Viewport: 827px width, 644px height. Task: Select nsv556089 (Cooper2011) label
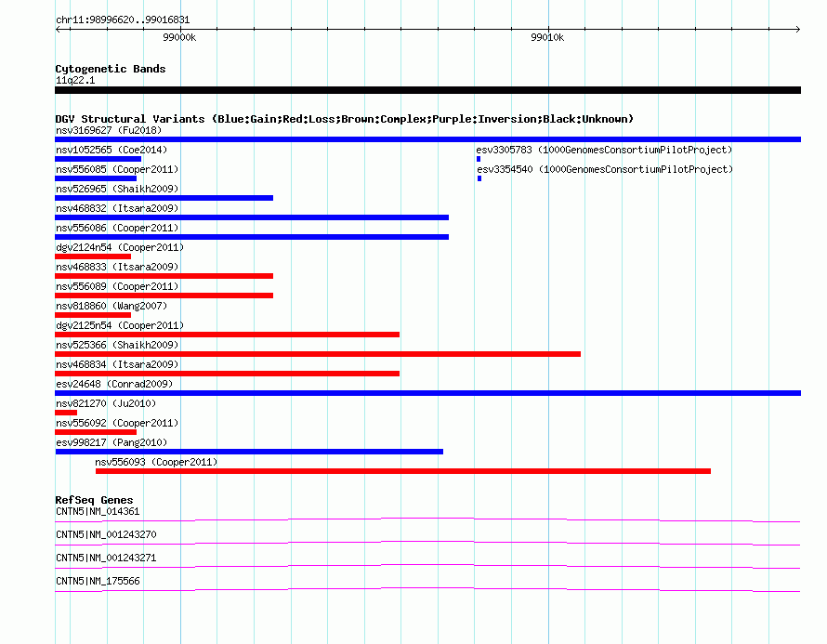tap(117, 286)
